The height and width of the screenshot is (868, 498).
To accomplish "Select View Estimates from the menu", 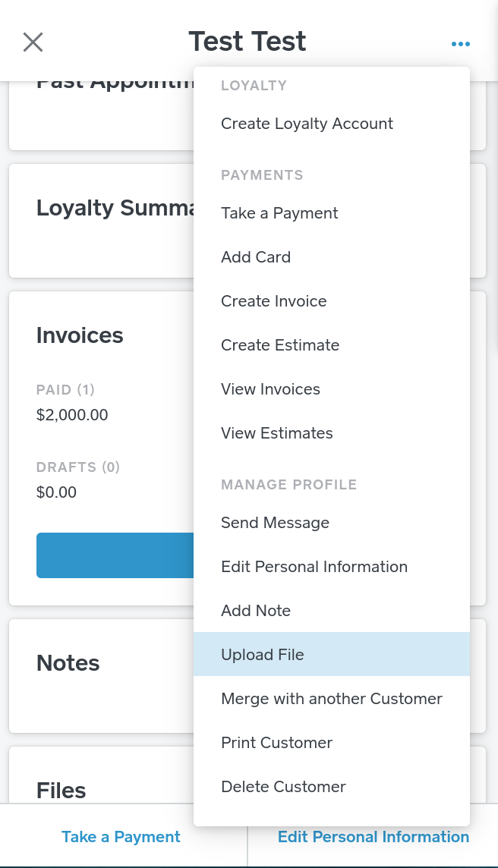I will coord(276,433).
